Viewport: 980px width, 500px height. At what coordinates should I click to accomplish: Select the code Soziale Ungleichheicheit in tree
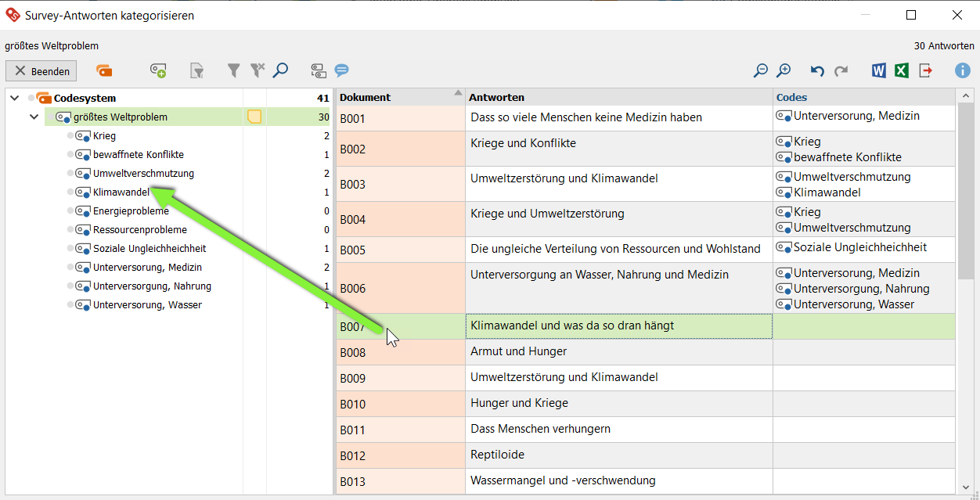(150, 249)
